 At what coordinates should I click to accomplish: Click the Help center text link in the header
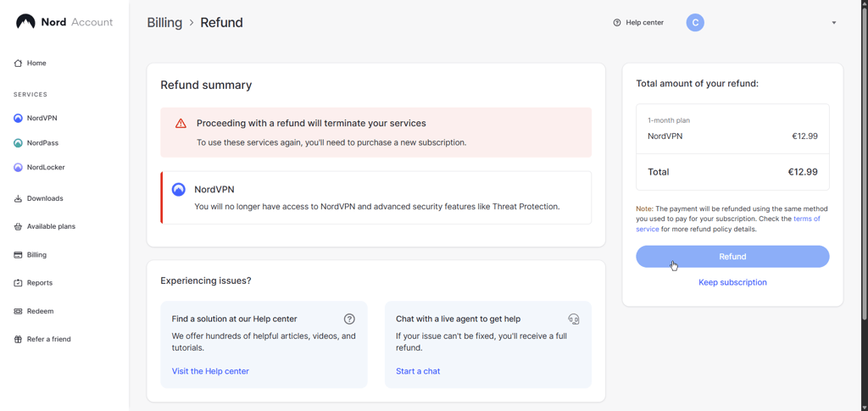tap(644, 23)
